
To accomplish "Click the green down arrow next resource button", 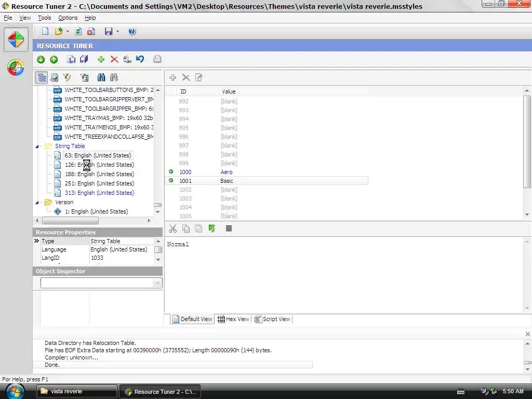I will click(x=41, y=59).
